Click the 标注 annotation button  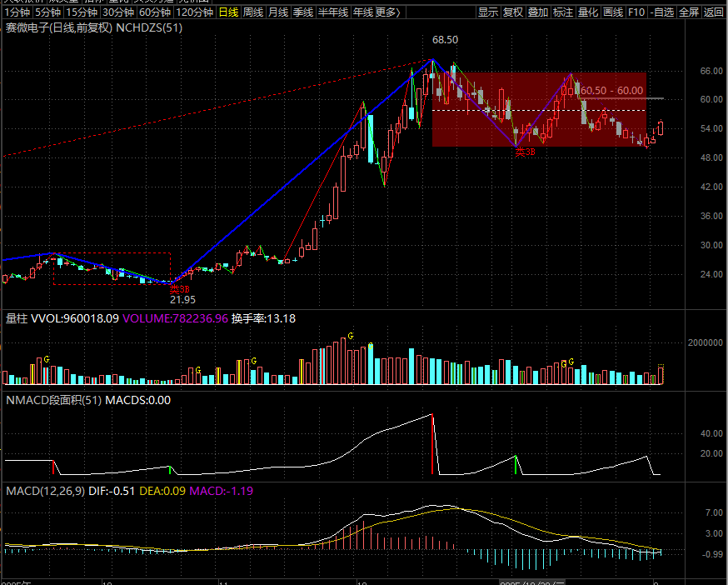[x=563, y=12]
